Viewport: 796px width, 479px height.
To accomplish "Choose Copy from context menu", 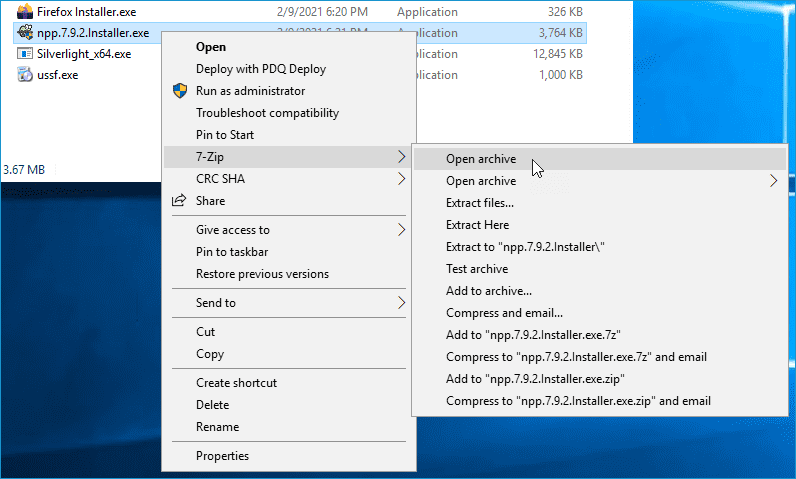I will [210, 354].
